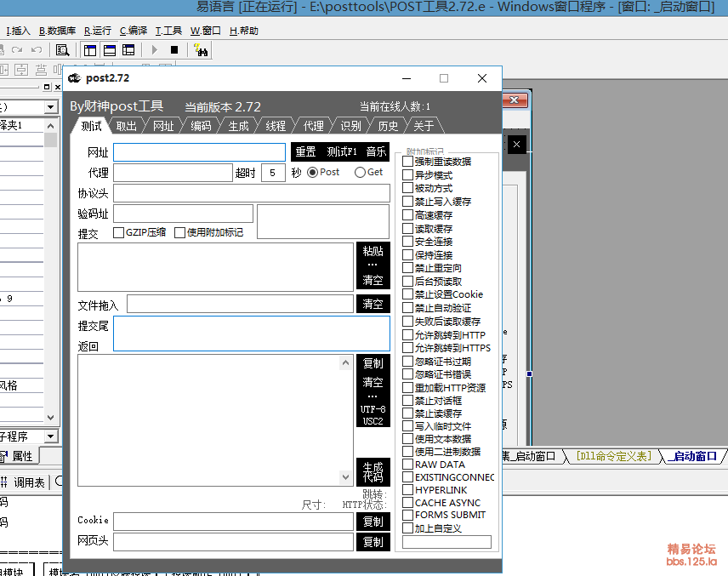Open the dropdown at top of left panel
The height and width of the screenshot is (576, 728).
(51, 107)
